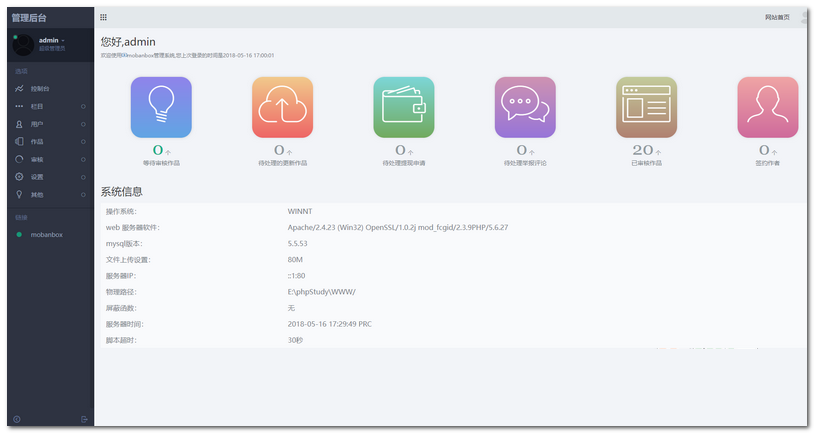Click the 待处理的更新作品 caption
This screenshot has width=814, height=433.
pos(282,163)
